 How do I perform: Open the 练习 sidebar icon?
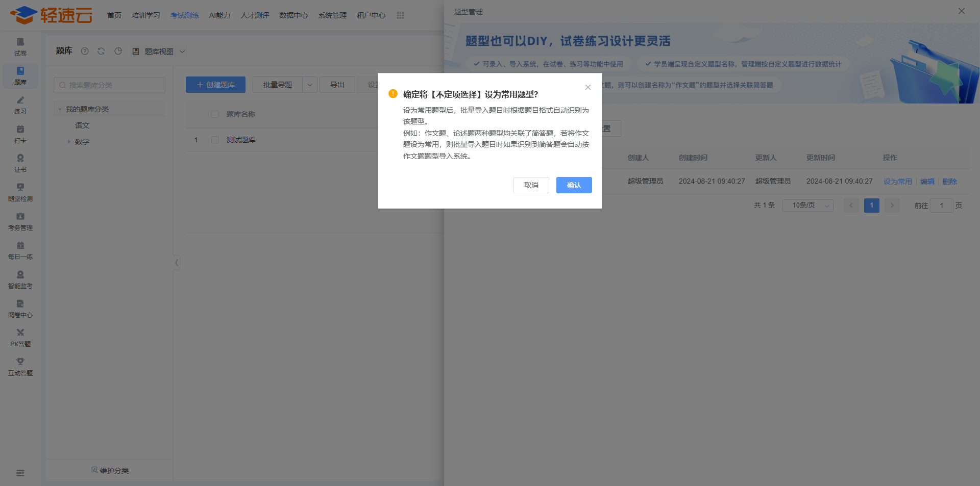pos(20,105)
